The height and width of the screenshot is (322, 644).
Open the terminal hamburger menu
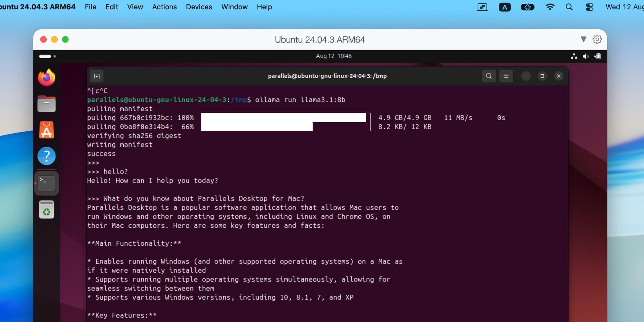[x=506, y=76]
